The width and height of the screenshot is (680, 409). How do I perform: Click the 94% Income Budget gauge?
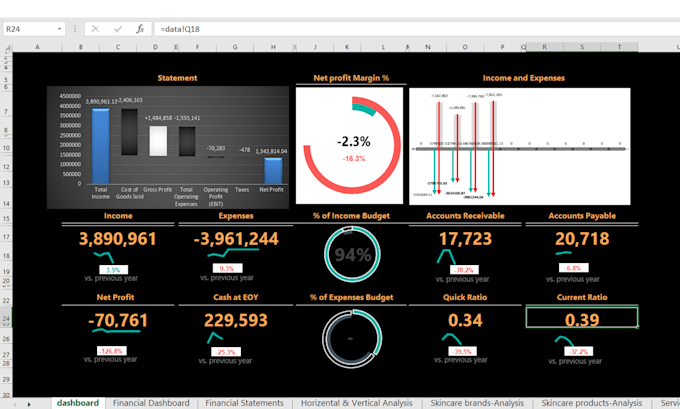click(x=352, y=255)
